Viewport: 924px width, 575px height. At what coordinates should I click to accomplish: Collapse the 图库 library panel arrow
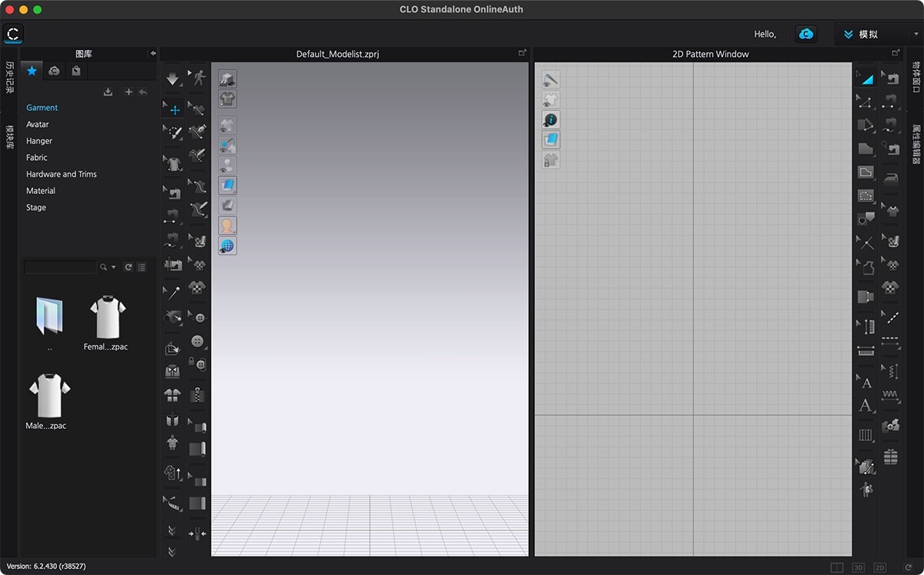coord(152,53)
